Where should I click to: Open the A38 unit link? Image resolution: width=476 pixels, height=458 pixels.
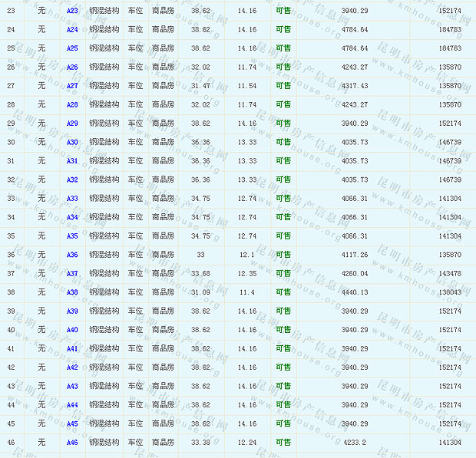click(72, 292)
